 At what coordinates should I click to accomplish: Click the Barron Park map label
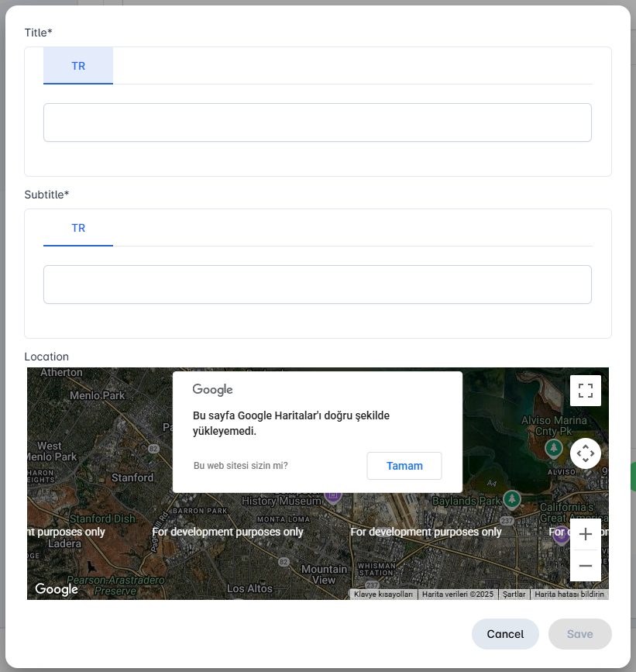click(200, 511)
